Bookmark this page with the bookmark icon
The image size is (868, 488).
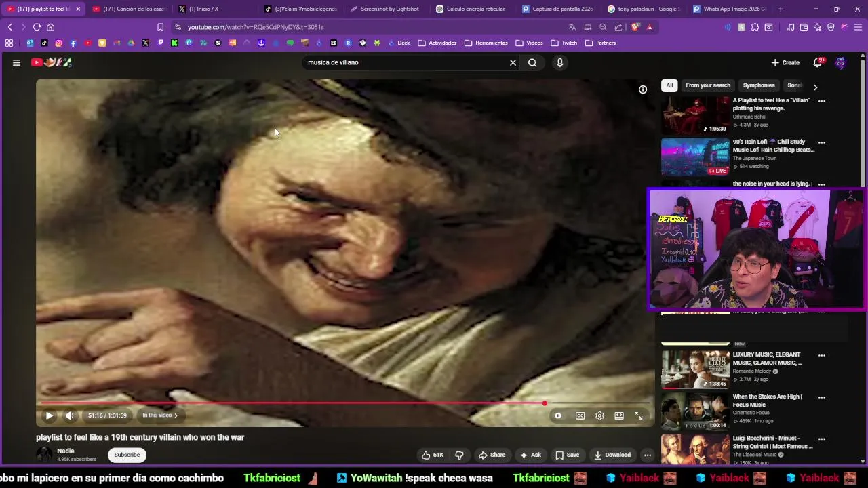pos(160,27)
